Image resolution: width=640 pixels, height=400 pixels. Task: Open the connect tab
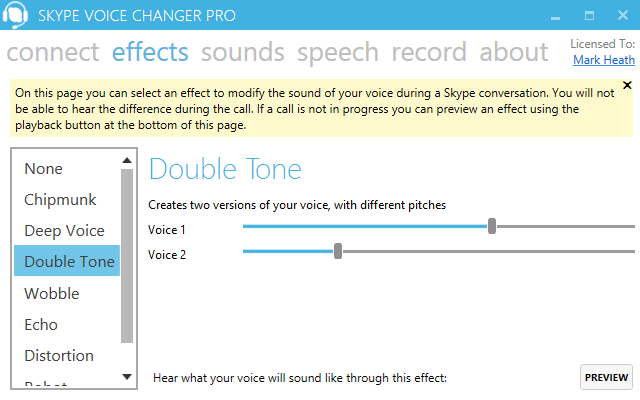(x=53, y=52)
